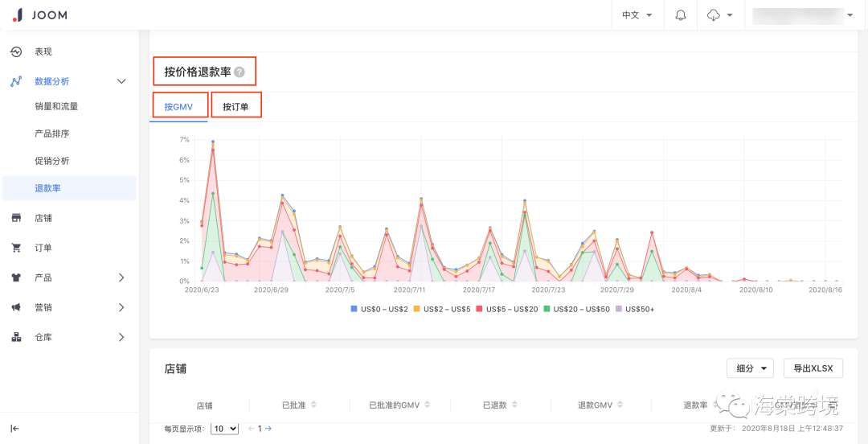
Task: Click the 按价格退款率 section title
Action: [x=198, y=72]
